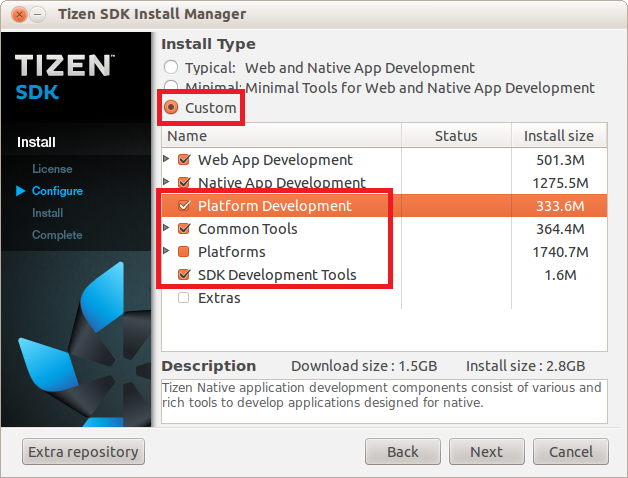The image size is (628, 478).
Task: Select the Native App Development row label
Action: pyautogui.click(x=282, y=183)
